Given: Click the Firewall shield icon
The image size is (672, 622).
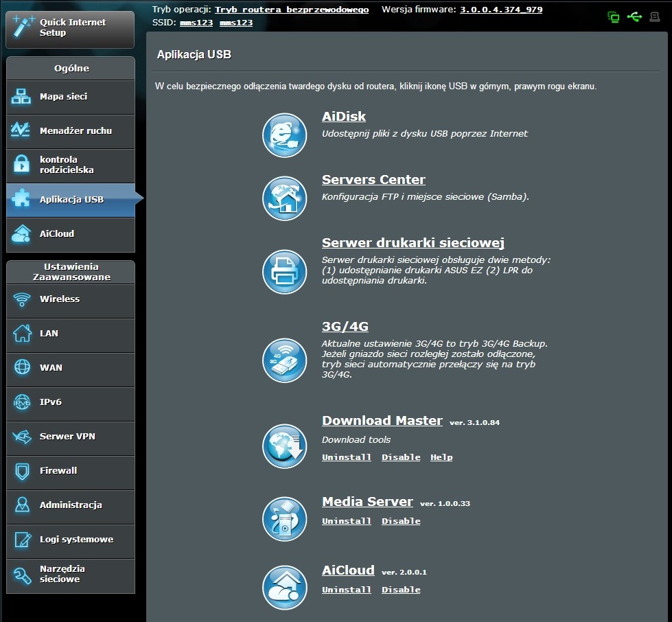Looking at the screenshot, I should (22, 471).
